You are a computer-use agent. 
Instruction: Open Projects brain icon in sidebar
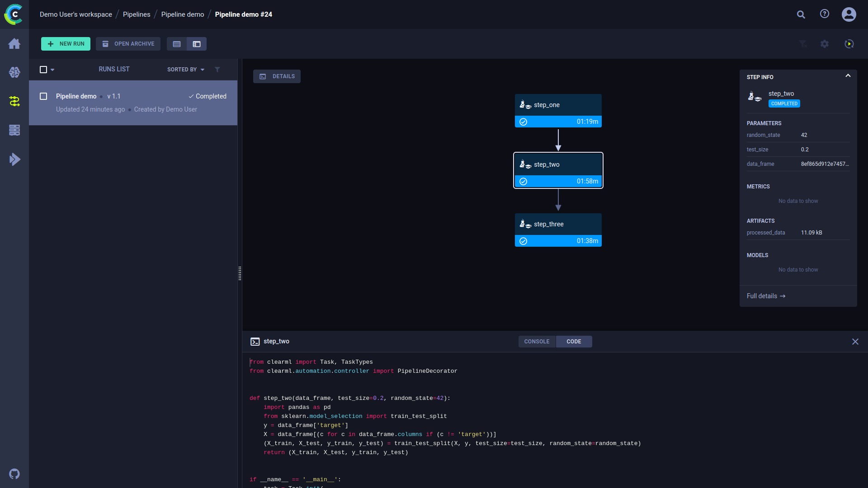click(14, 72)
